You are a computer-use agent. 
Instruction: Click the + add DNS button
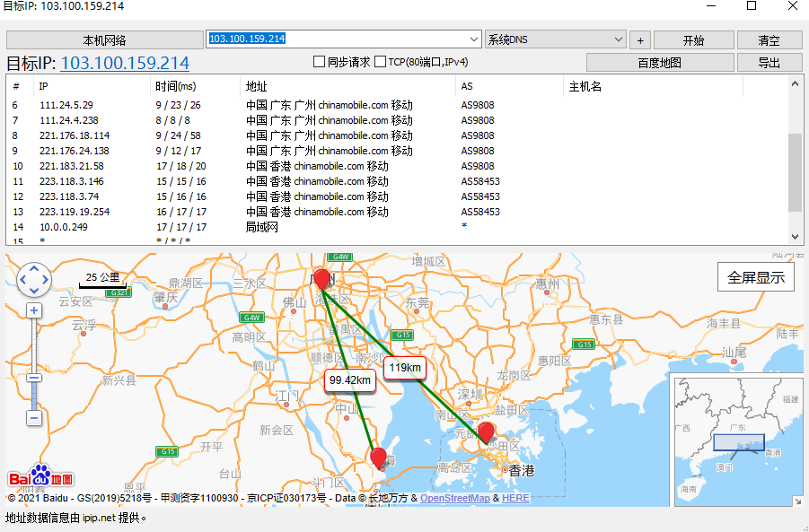[x=640, y=40]
